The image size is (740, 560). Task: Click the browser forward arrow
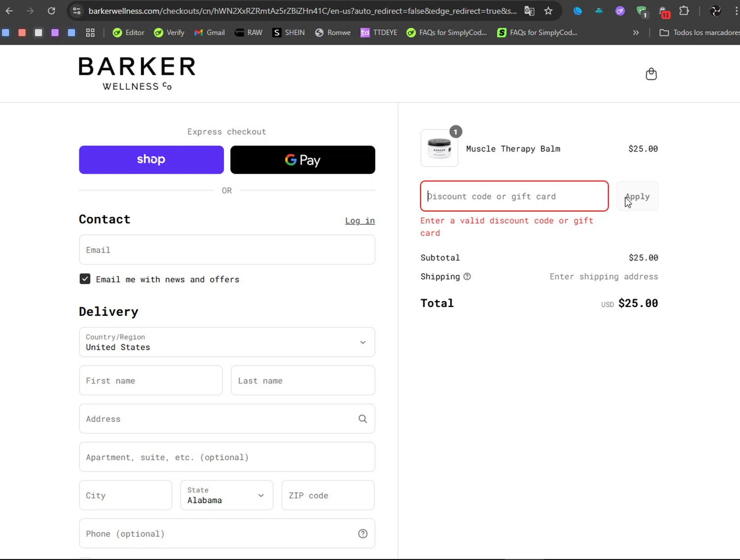30,11
